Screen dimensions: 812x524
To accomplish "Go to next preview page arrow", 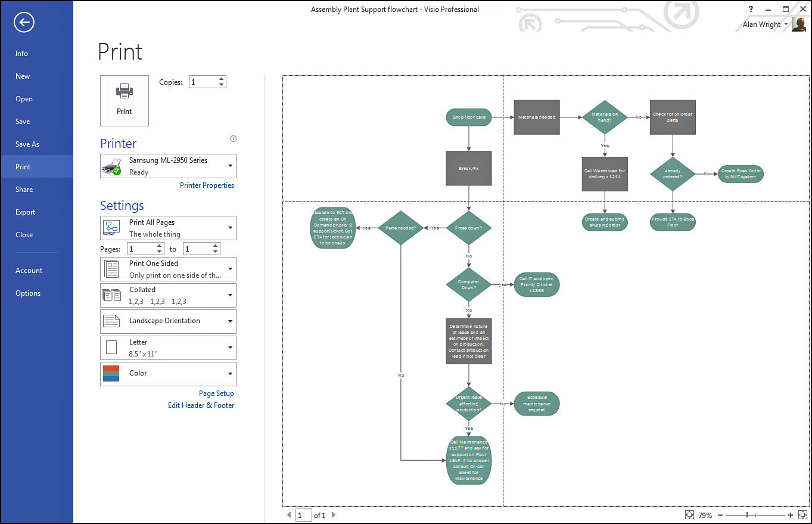I will pos(334,515).
